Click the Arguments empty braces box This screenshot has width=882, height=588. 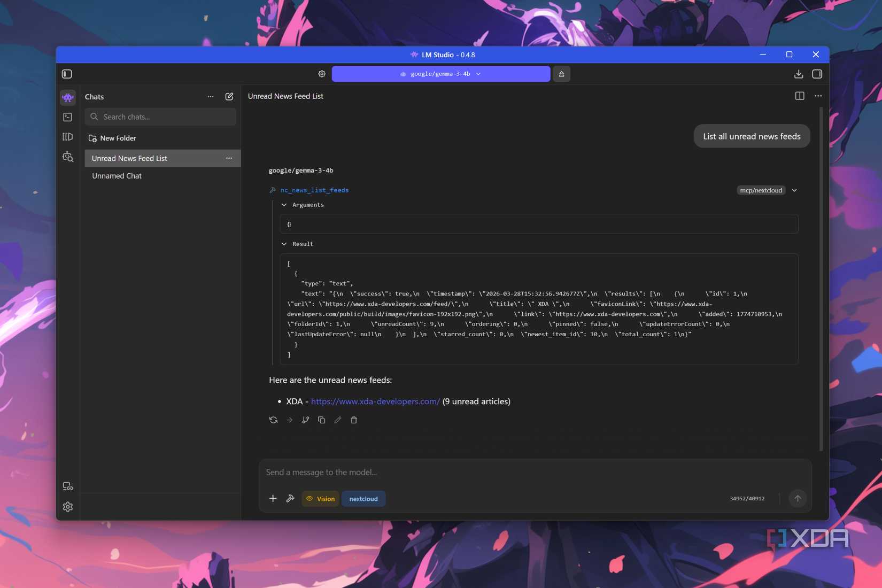pos(539,224)
